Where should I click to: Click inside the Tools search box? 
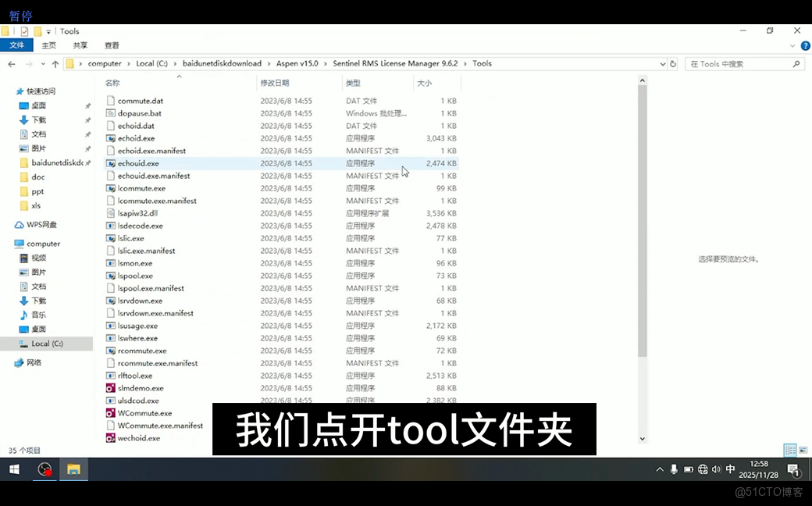pos(742,63)
